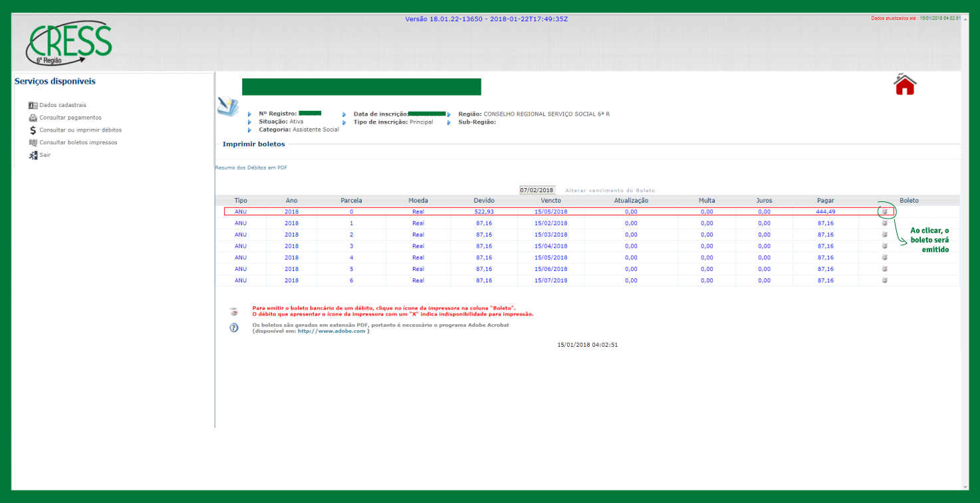Viewport: 980px width, 503px height.
Task: Open Resumo dos Débitos em PDF link
Action: (x=251, y=167)
